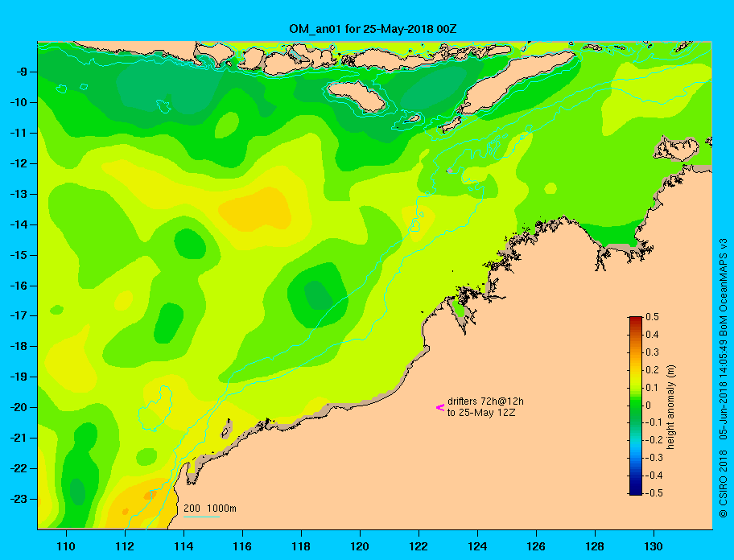The image size is (734, 560).
Task: Click the 0.5 colorbar tick label
Action: tap(652, 317)
